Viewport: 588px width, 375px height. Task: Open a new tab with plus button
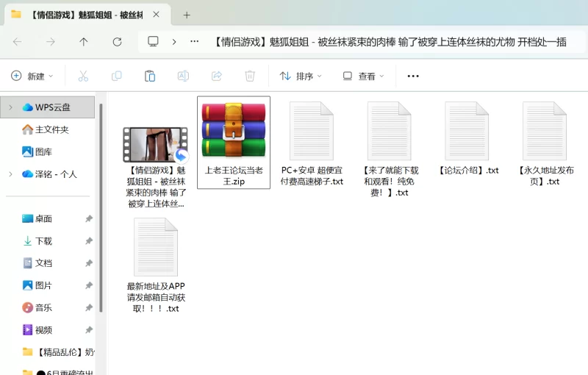click(187, 15)
